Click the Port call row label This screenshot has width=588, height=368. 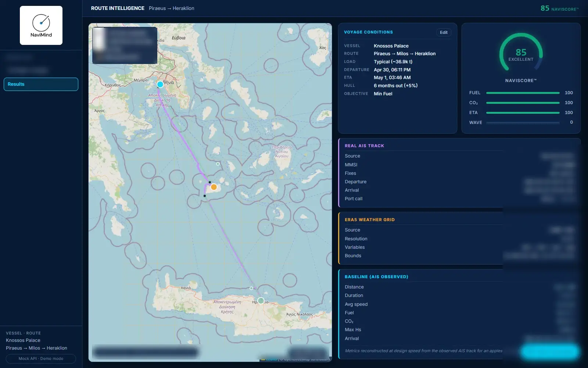pyautogui.click(x=354, y=199)
